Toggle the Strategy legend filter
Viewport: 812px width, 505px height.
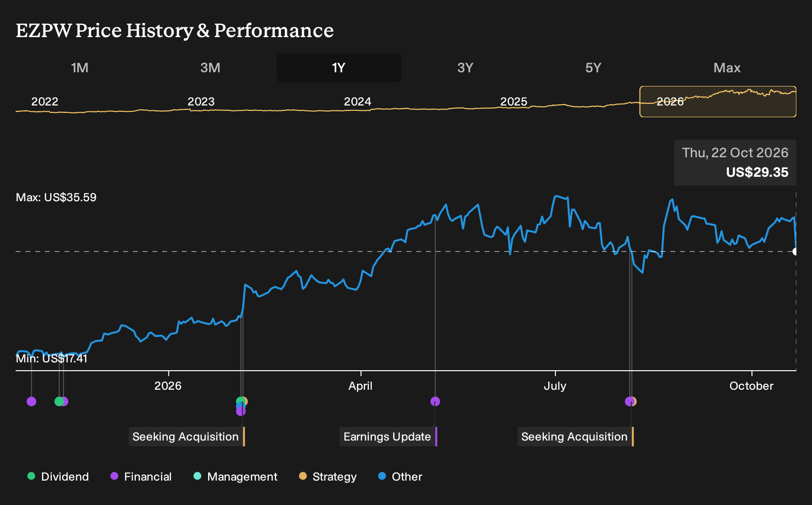328,476
